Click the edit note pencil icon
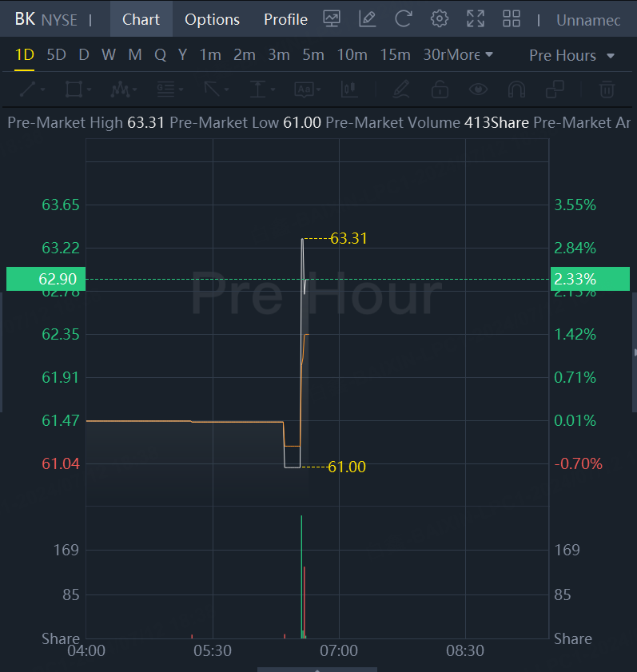 tap(368, 19)
